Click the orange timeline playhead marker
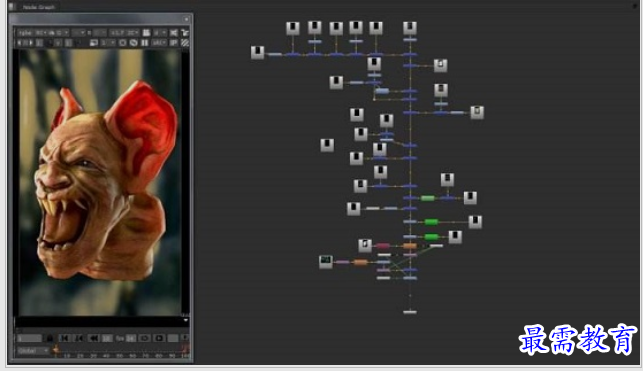The height and width of the screenshot is (371, 643). tap(56, 350)
